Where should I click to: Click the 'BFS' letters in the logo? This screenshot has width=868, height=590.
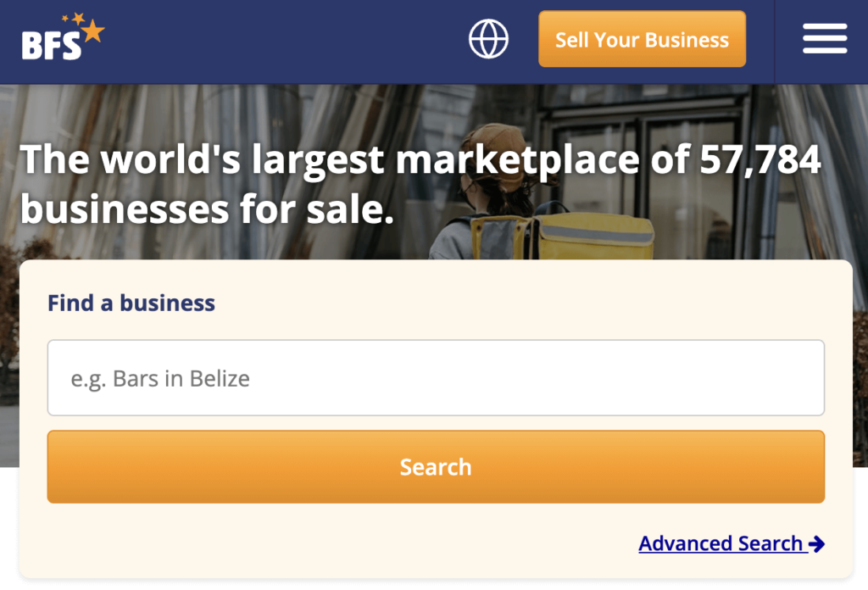pyautogui.click(x=51, y=46)
